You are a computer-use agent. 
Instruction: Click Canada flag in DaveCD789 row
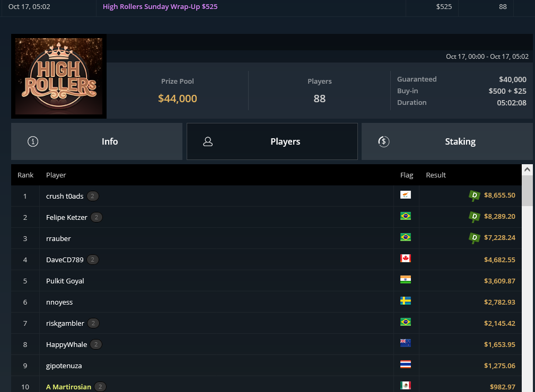(405, 258)
